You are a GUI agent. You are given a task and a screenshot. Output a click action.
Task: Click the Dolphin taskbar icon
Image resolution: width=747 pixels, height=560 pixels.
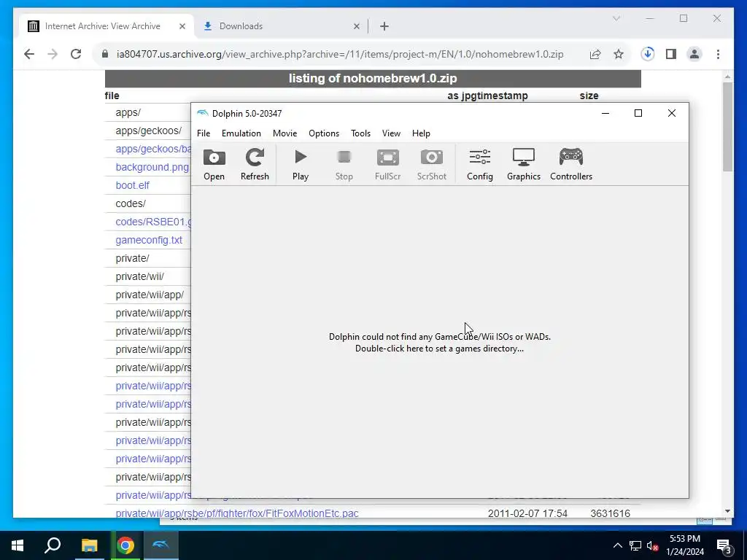(x=160, y=545)
